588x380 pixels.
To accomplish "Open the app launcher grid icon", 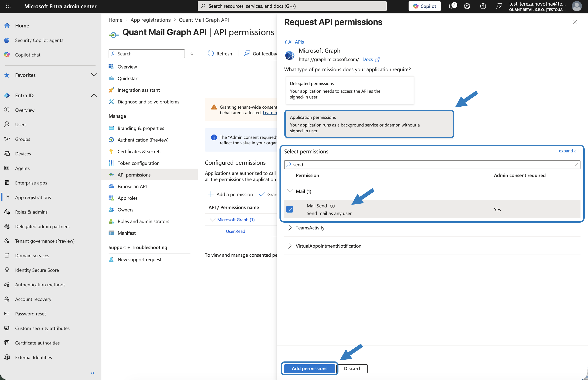I will (8, 6).
